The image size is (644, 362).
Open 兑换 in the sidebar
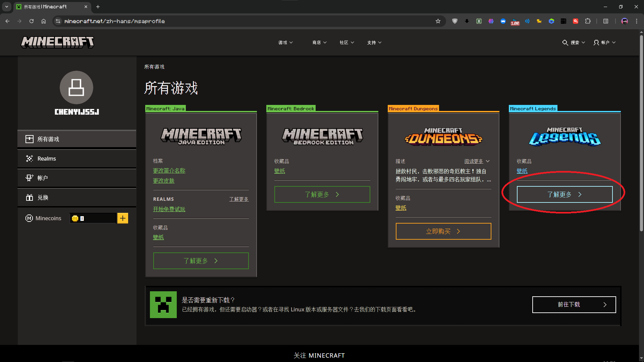pyautogui.click(x=77, y=197)
